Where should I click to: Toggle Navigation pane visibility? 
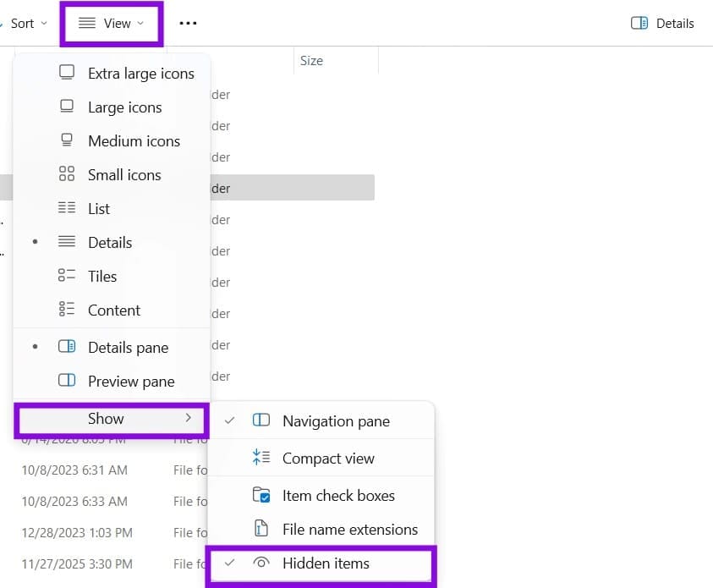click(x=321, y=421)
